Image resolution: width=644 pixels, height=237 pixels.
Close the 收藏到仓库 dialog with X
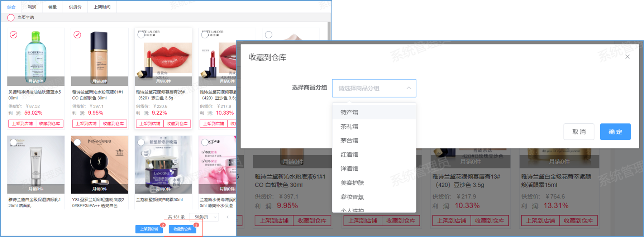[628, 57]
